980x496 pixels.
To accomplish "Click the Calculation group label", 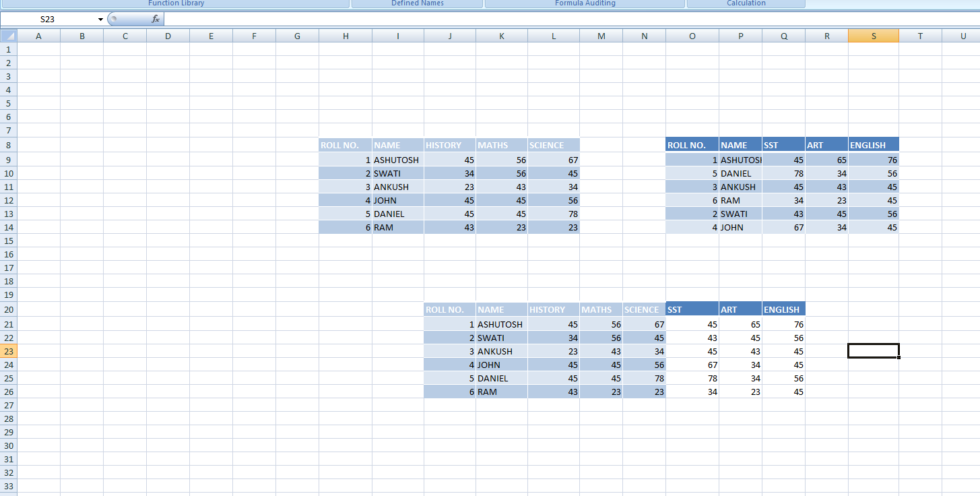I will (x=746, y=3).
